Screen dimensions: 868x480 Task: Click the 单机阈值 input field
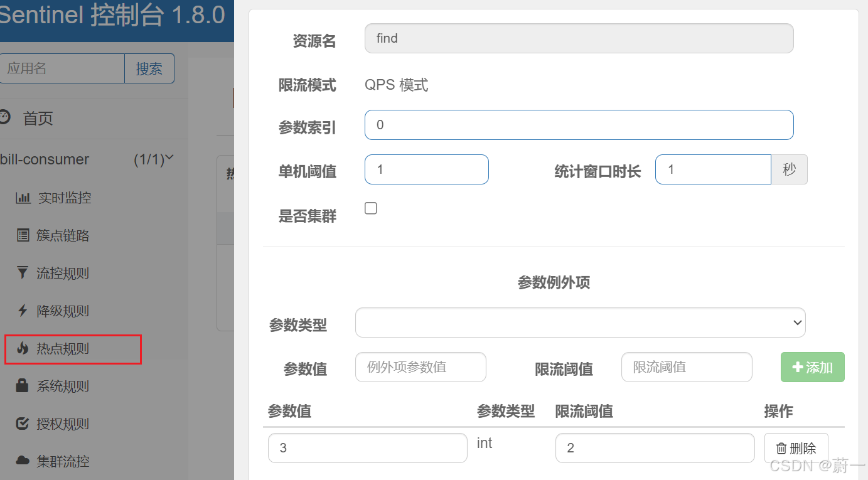(x=427, y=169)
